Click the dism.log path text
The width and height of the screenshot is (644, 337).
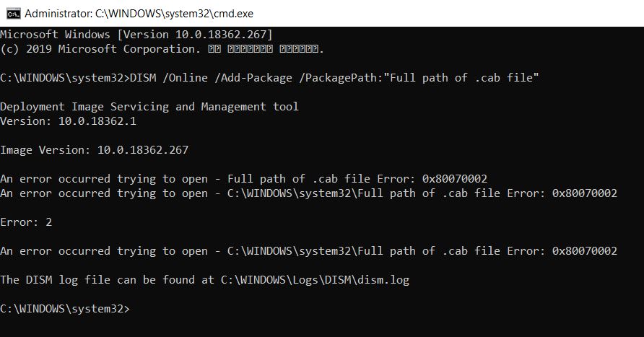[x=315, y=280]
